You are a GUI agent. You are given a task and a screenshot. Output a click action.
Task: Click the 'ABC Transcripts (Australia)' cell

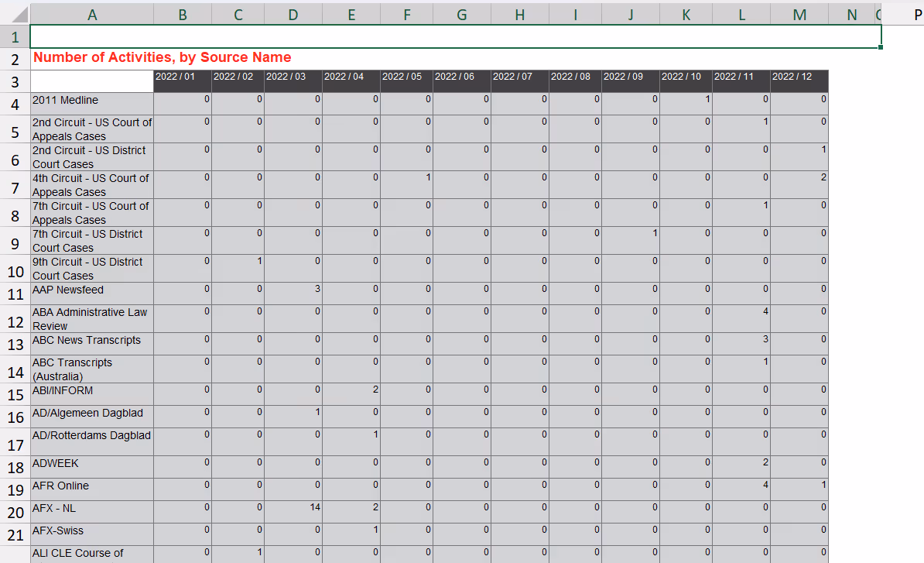click(92, 369)
